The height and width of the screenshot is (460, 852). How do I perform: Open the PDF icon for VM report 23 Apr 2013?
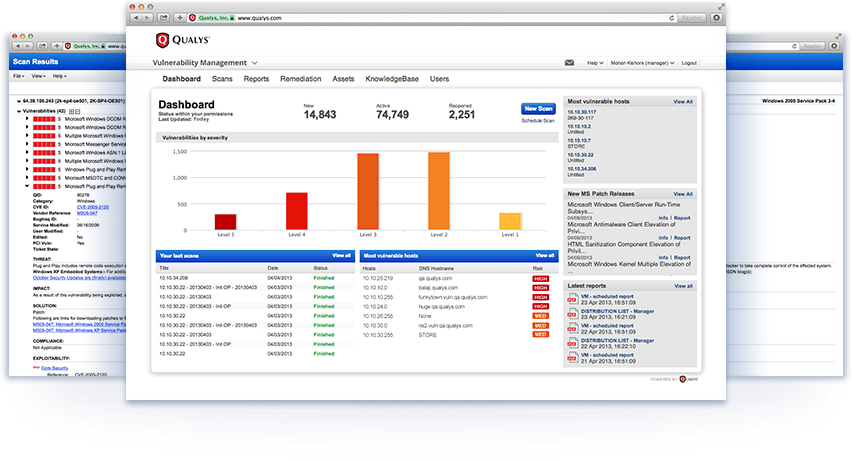(x=572, y=299)
